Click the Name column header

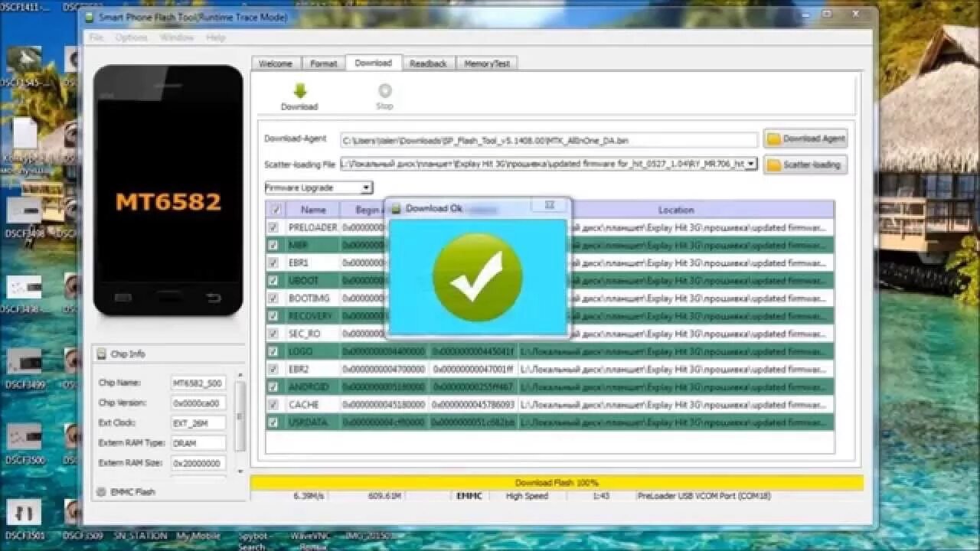pos(313,210)
